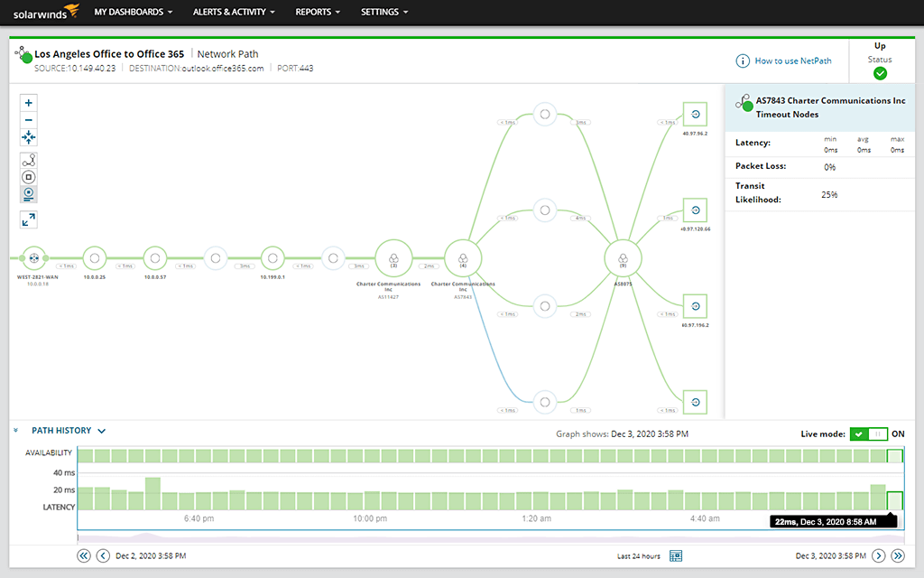Click the endpoint node for 40.97.96.2
Viewport: 924px width, 578px height.
pos(694,114)
